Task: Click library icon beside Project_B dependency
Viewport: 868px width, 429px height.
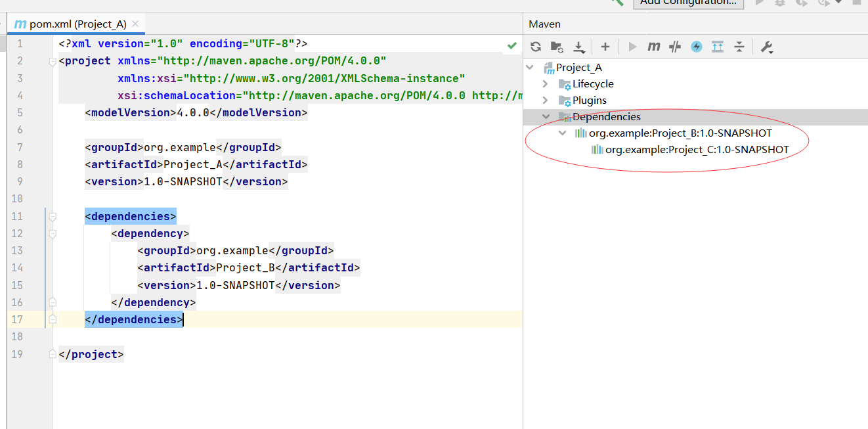Action: tap(581, 133)
